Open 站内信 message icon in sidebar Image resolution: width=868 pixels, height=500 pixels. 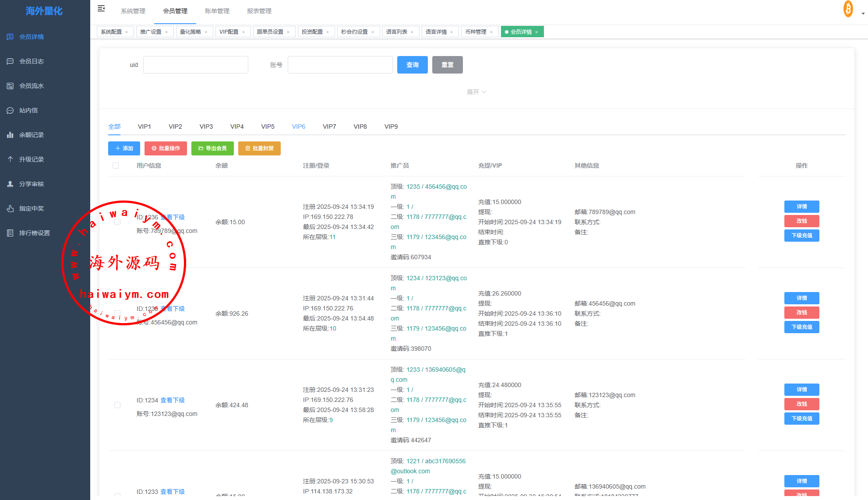(10, 110)
